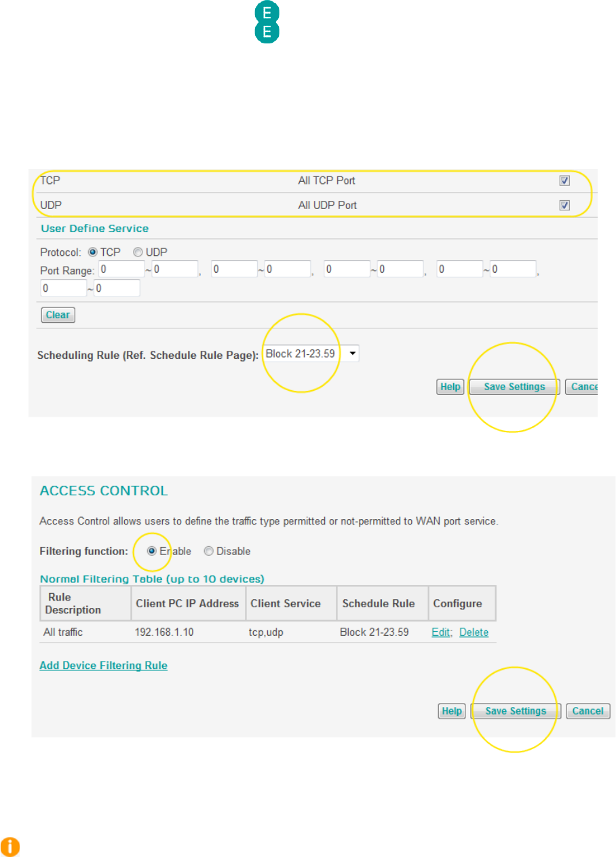Click Normal Filtering Table heading
The image size is (616, 857).
pos(152,579)
